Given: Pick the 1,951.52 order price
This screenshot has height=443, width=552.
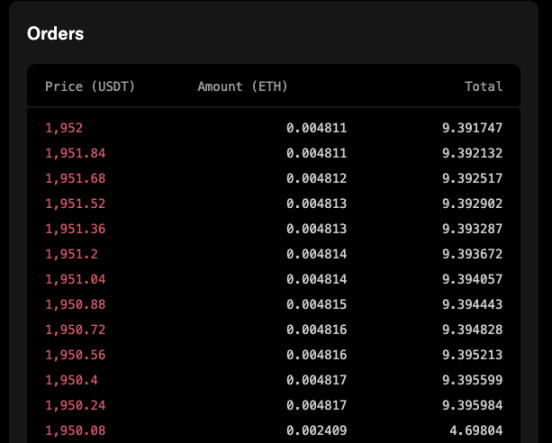Looking at the screenshot, I should tap(75, 204).
